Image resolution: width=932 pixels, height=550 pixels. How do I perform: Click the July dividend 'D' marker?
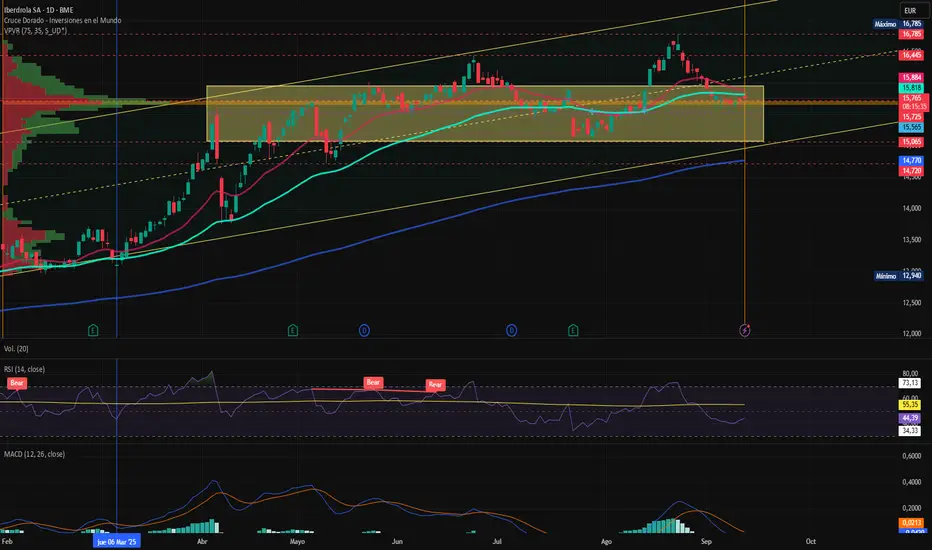tap(511, 330)
